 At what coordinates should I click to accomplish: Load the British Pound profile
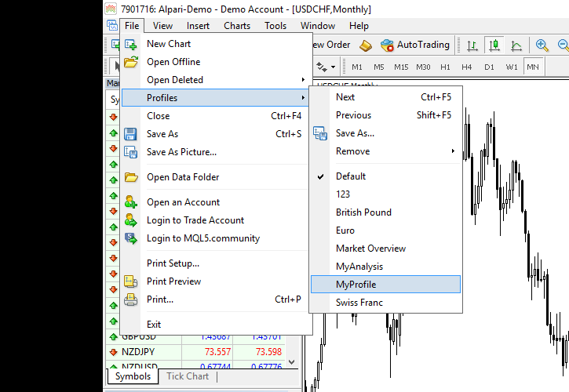pos(386,212)
